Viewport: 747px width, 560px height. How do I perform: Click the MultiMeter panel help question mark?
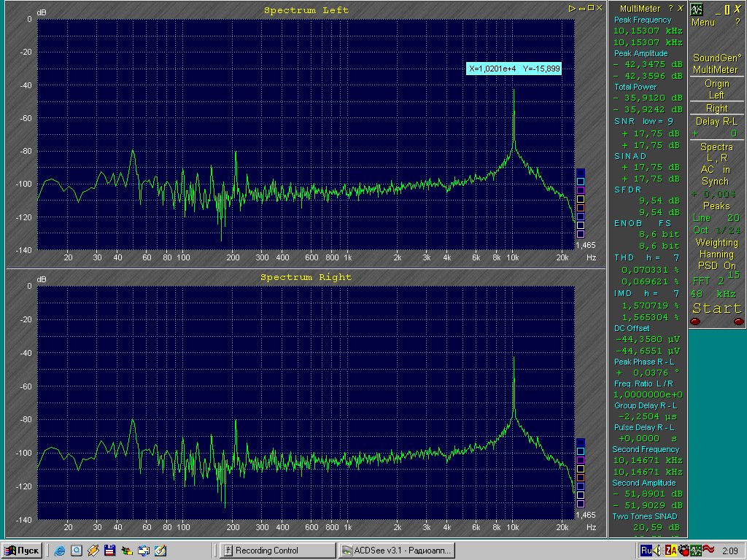pyautogui.click(x=670, y=8)
